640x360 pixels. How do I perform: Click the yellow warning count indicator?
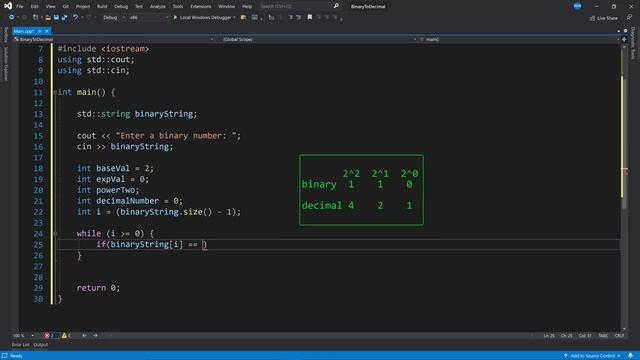(66, 336)
